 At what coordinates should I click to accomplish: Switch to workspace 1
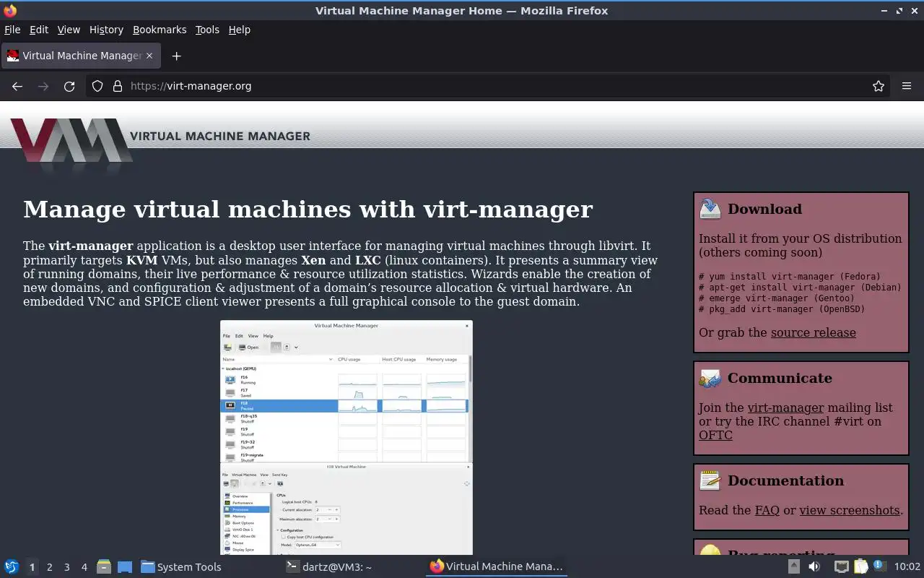[x=32, y=567]
